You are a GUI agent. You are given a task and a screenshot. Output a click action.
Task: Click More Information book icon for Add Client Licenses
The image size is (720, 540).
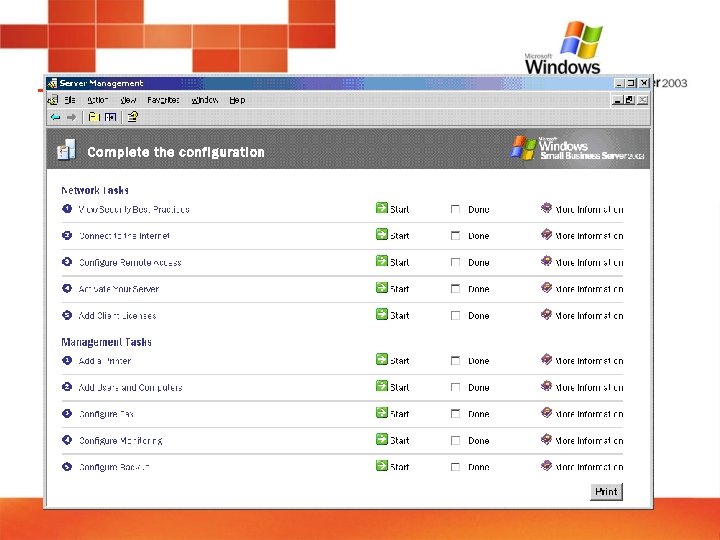tap(546, 315)
